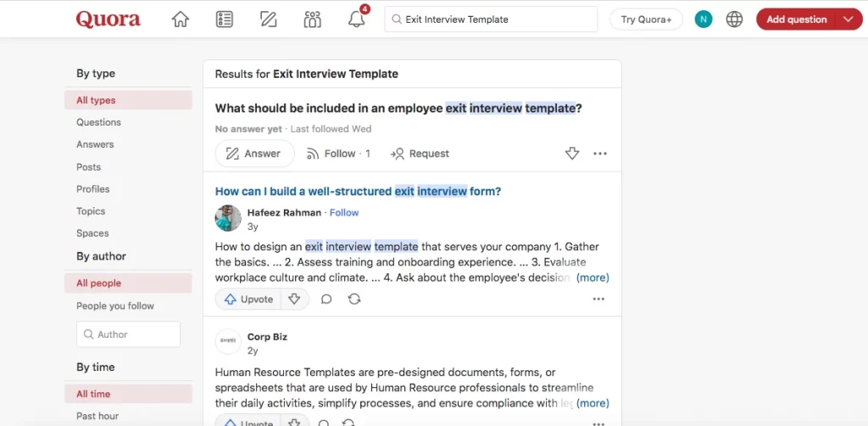Click the search box with 'Exit Interview Template'
The width and height of the screenshot is (868, 426).
tap(491, 20)
